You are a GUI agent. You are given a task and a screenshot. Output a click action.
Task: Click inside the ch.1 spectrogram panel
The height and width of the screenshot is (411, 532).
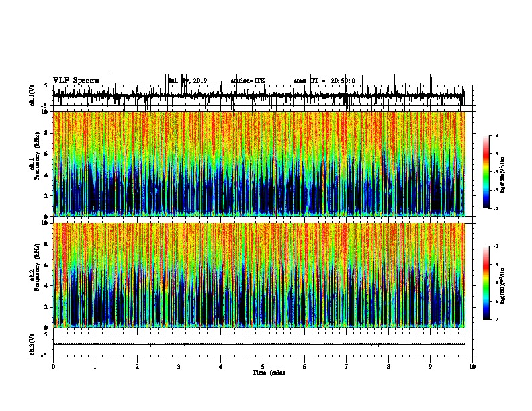coord(259,164)
